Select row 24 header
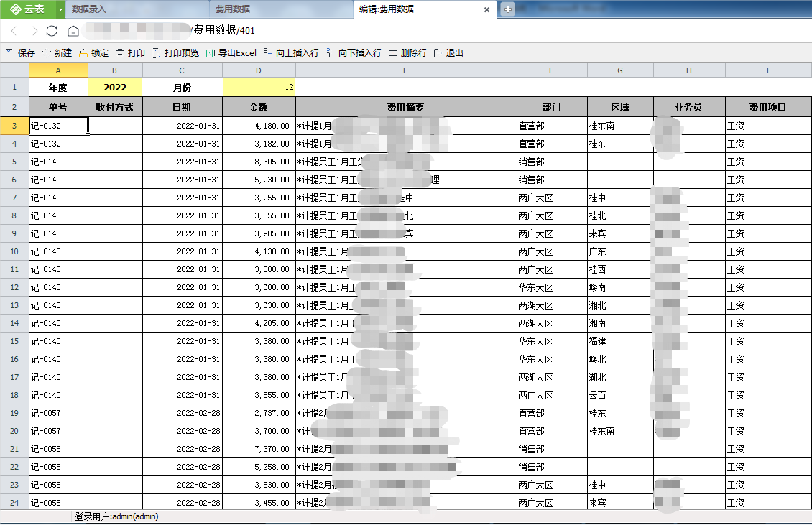The image size is (812, 525). click(14, 503)
